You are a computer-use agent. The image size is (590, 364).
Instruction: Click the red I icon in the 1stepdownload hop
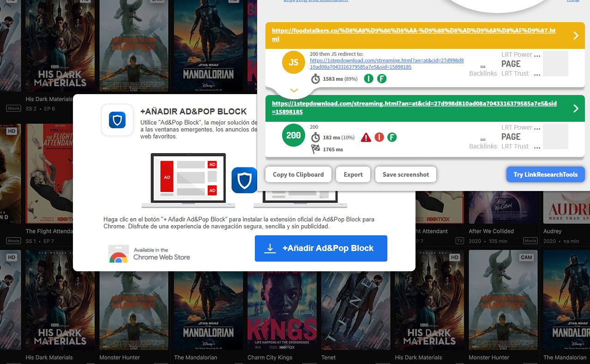pyautogui.click(x=379, y=137)
